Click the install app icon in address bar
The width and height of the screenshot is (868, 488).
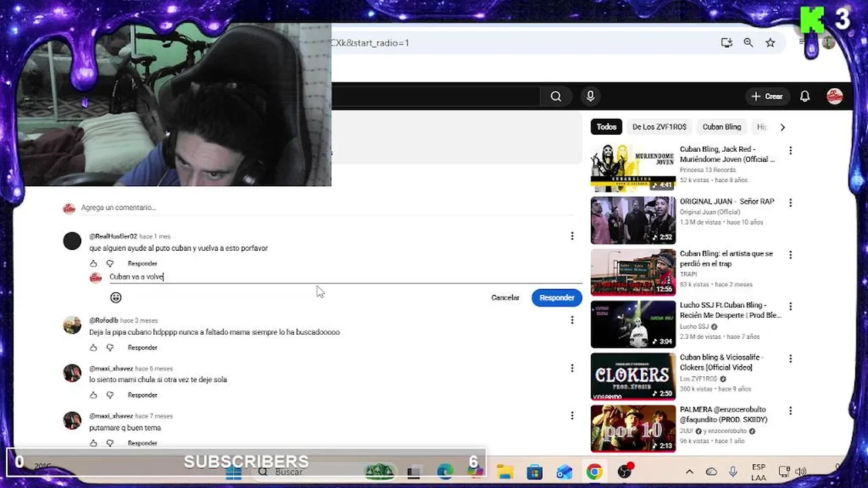coord(726,43)
